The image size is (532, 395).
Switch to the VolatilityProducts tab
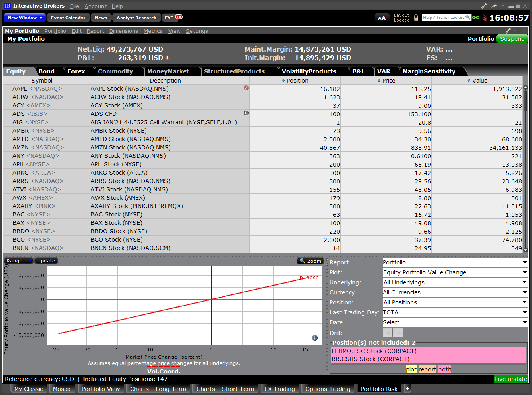pos(309,71)
